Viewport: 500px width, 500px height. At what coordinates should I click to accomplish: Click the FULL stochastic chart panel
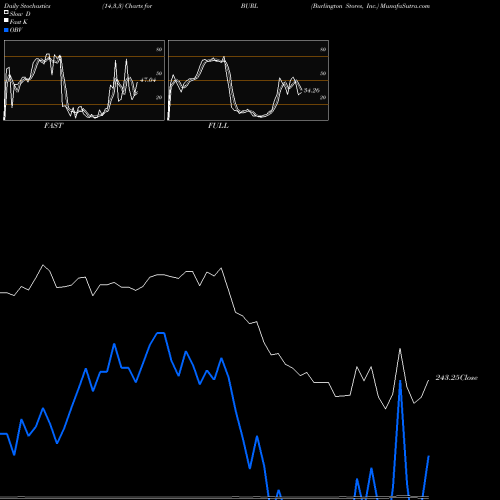[x=248, y=80]
